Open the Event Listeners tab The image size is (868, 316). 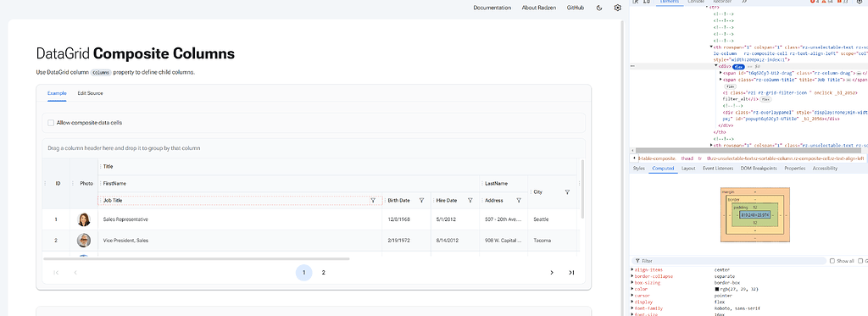718,169
